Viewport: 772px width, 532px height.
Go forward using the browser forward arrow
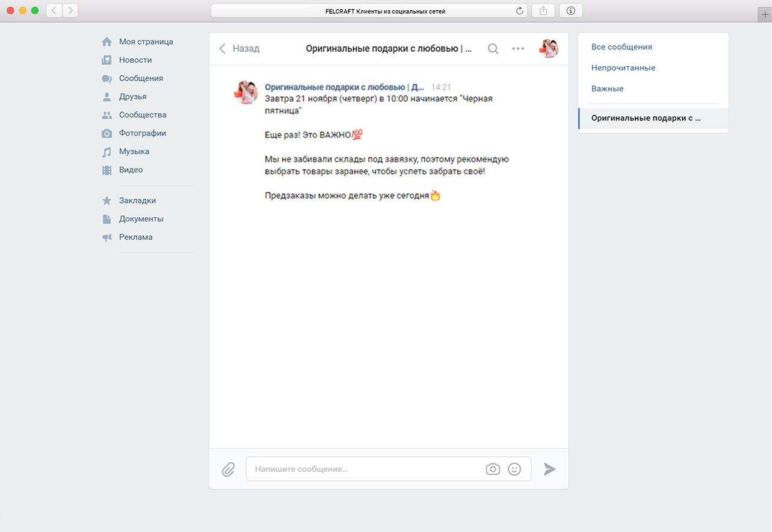click(x=70, y=11)
